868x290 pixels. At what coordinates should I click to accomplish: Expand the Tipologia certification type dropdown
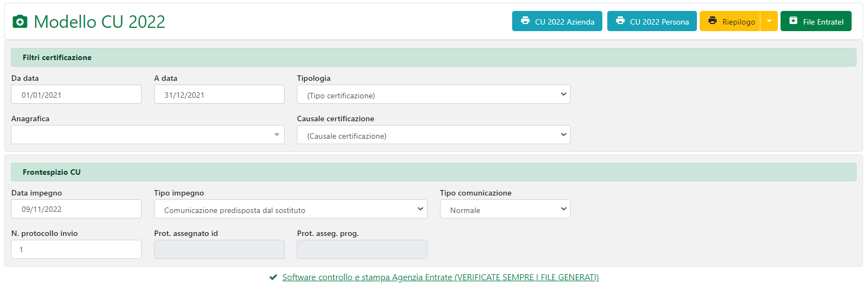click(x=433, y=94)
